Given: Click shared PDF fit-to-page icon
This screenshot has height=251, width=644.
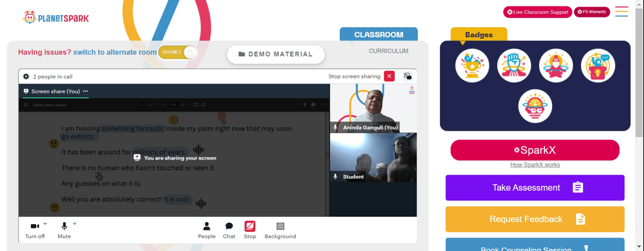Looking at the screenshot, I should click(196, 105).
